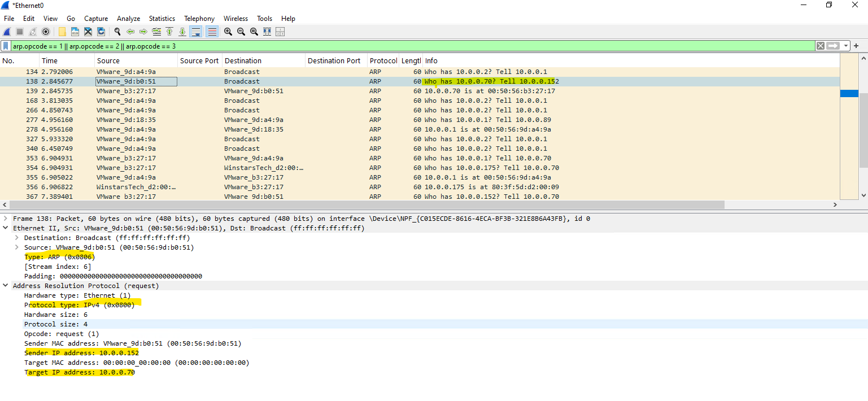Click the display filter bookmark icon

pyautogui.click(x=6, y=46)
